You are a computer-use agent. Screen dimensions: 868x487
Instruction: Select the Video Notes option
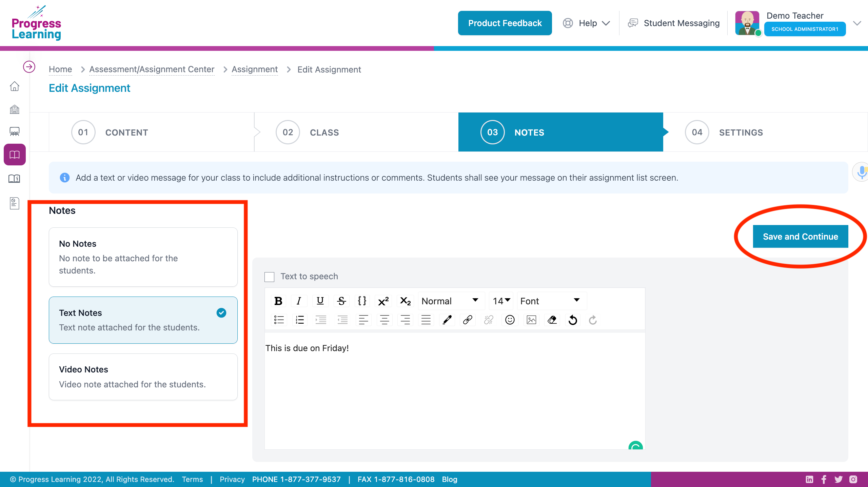pos(143,377)
